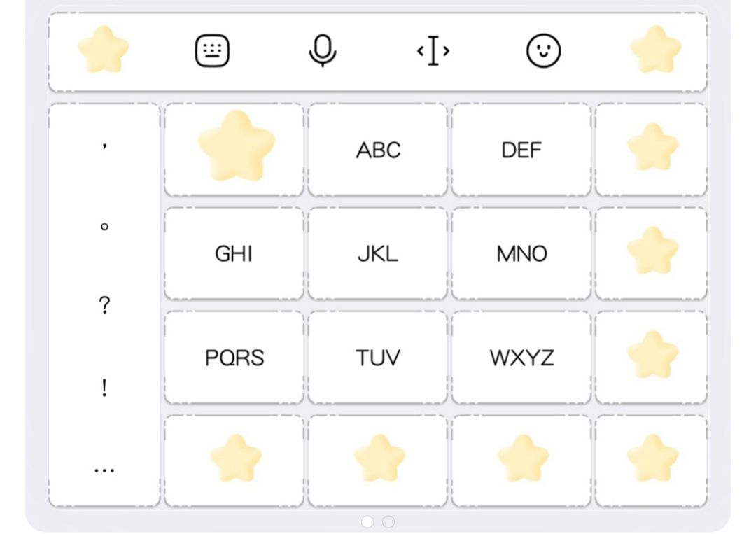Tap the GHI key

tap(234, 253)
